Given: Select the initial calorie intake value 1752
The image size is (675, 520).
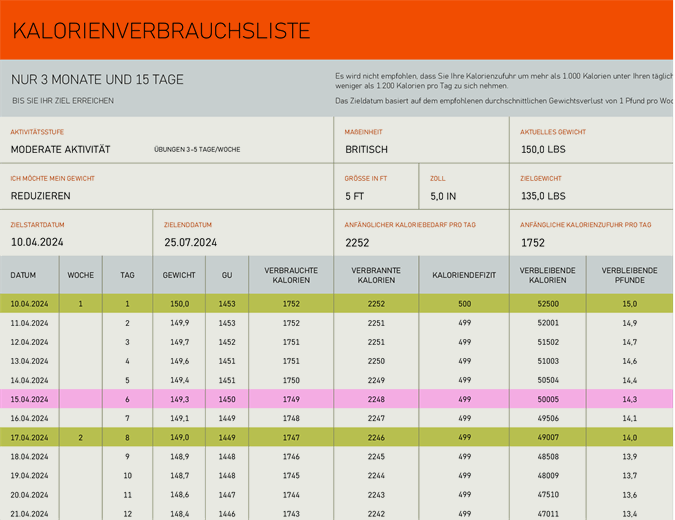Looking at the screenshot, I should click(533, 242).
